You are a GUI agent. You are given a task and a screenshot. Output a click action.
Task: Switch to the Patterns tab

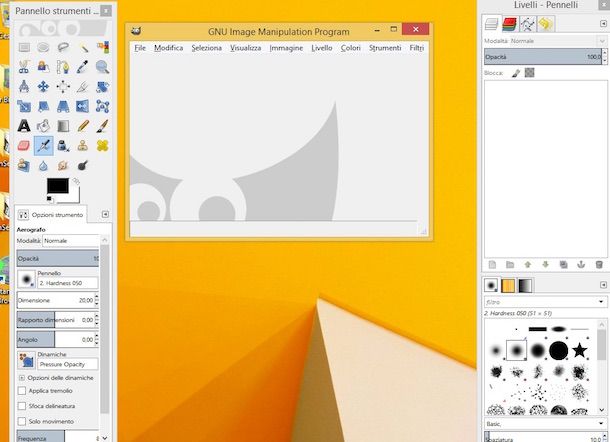[508, 286]
